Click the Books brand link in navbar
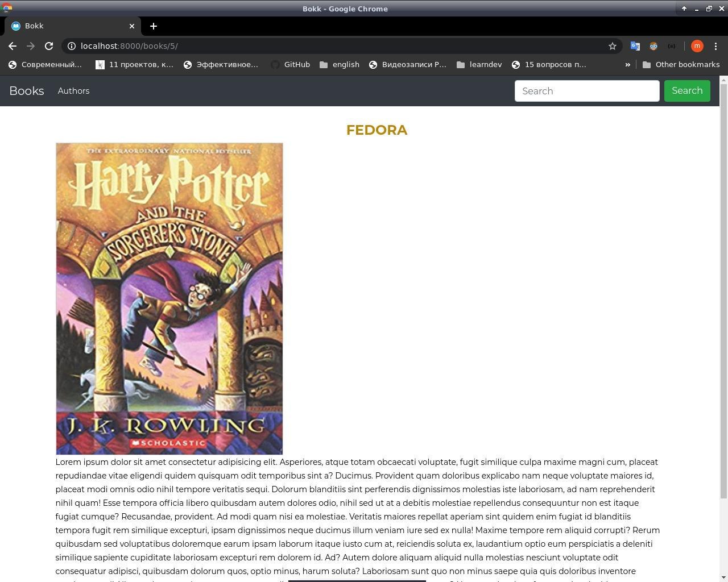 (27, 91)
